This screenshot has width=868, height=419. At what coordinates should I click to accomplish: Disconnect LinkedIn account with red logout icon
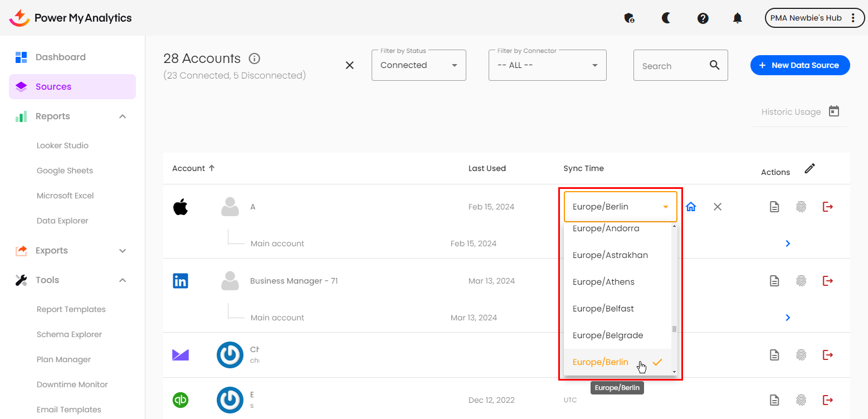point(828,281)
